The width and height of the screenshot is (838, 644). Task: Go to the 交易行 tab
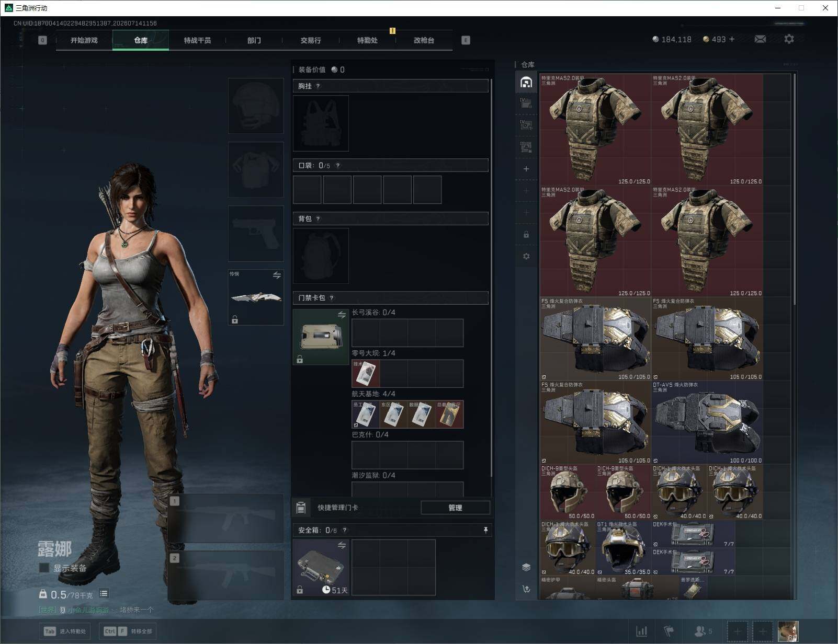point(310,40)
